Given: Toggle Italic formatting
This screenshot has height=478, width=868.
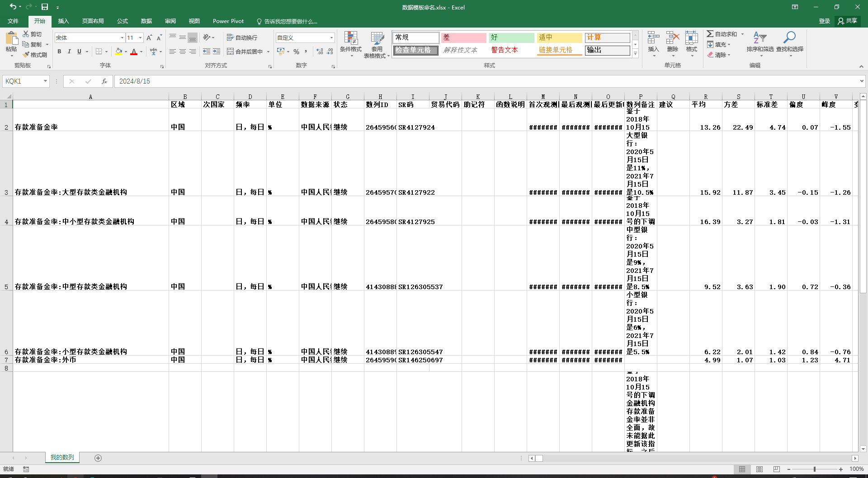Looking at the screenshot, I should pyautogui.click(x=69, y=52).
